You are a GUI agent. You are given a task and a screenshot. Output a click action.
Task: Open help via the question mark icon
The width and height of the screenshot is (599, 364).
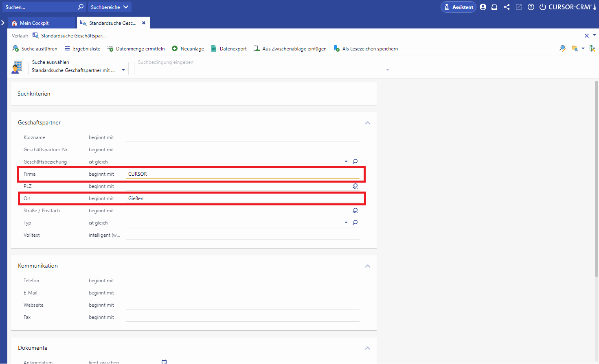531,7
